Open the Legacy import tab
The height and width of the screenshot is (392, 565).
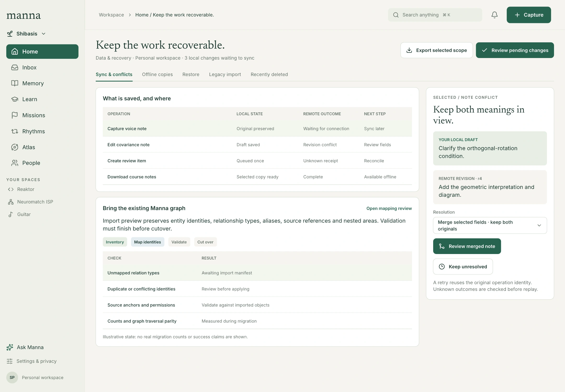pyautogui.click(x=225, y=74)
